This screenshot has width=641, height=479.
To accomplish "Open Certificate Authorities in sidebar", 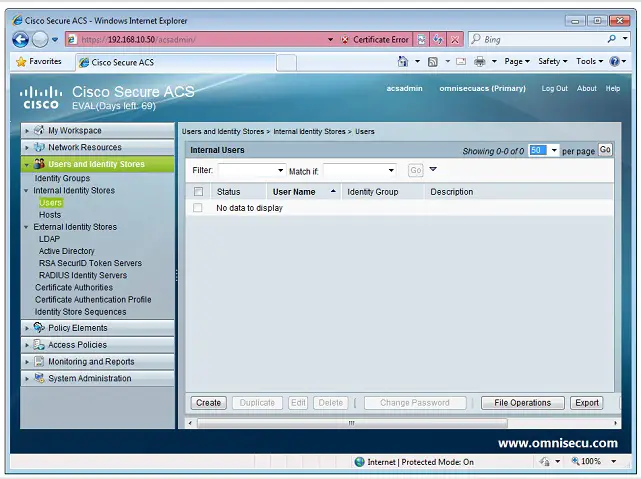I will (74, 287).
